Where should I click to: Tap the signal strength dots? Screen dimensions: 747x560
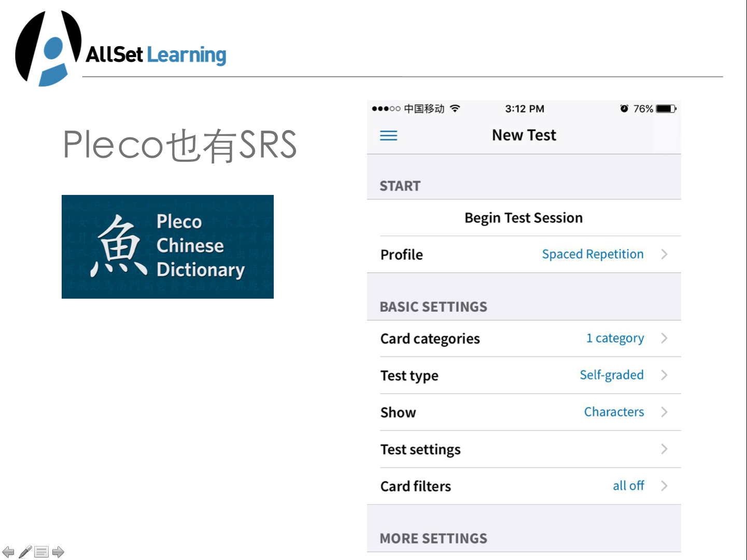[x=386, y=108]
